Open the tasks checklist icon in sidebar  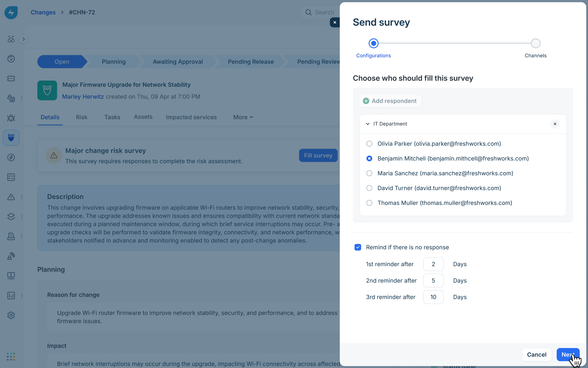coord(11,177)
